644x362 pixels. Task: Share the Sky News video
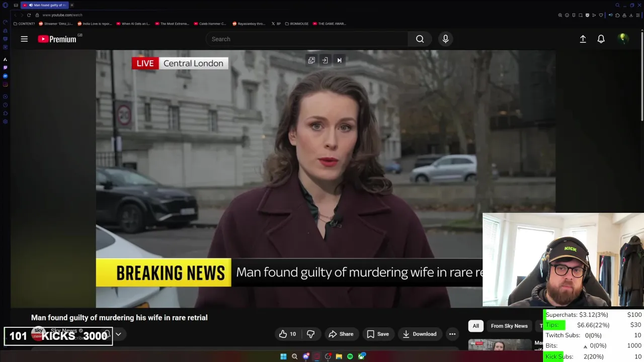point(341,334)
